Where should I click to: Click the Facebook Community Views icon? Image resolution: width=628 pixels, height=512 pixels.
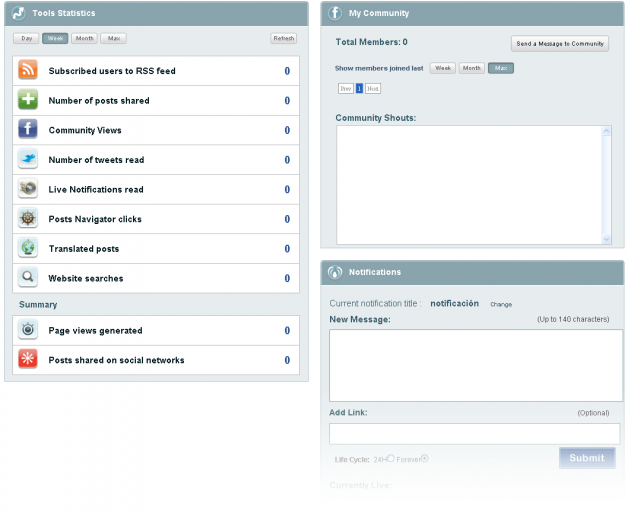click(28, 129)
